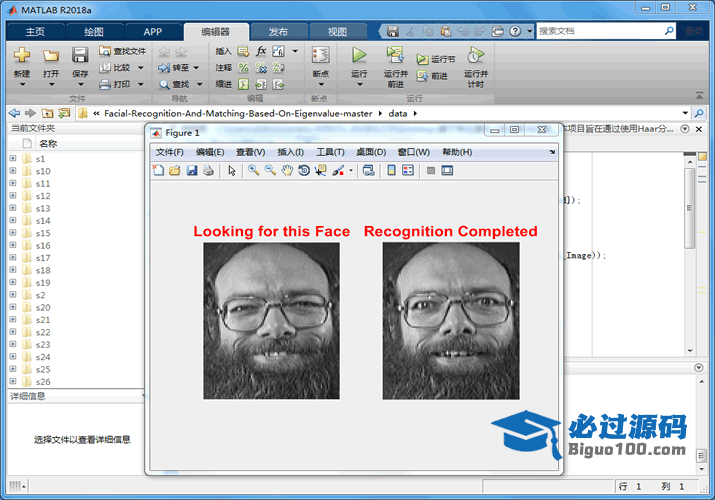Click the Insert Colorbar icon

coord(391,171)
